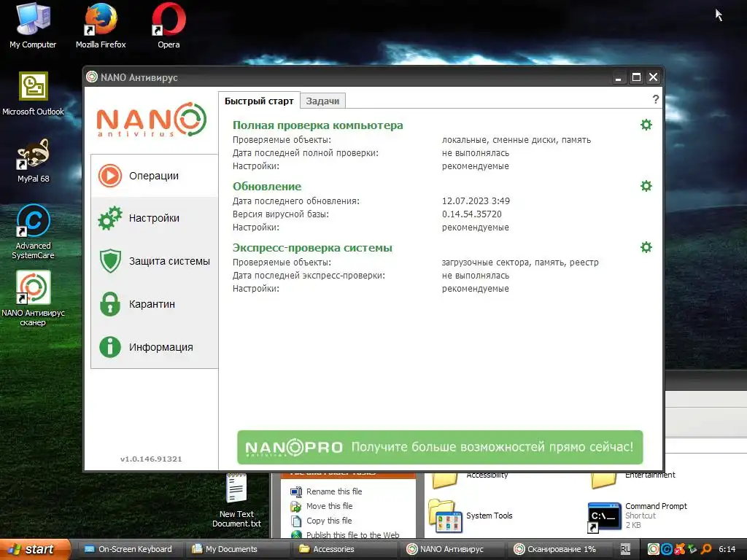Click the taskbar clock showing 6:14
Viewport: 747px width, 560px height.
pos(727,549)
